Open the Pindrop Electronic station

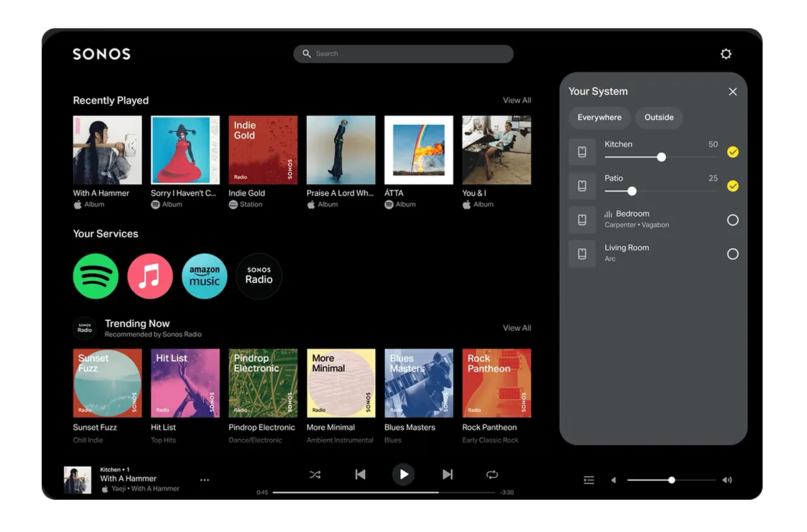263,383
